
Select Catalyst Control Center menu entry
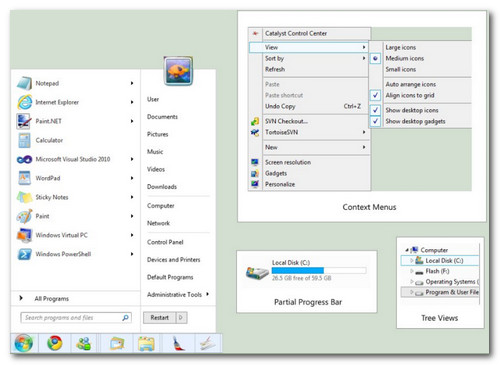[309, 33]
